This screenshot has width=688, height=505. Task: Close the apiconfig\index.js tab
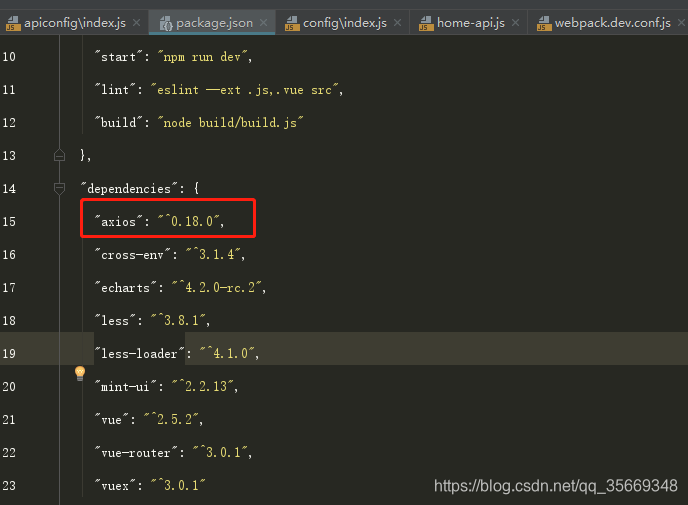point(137,22)
